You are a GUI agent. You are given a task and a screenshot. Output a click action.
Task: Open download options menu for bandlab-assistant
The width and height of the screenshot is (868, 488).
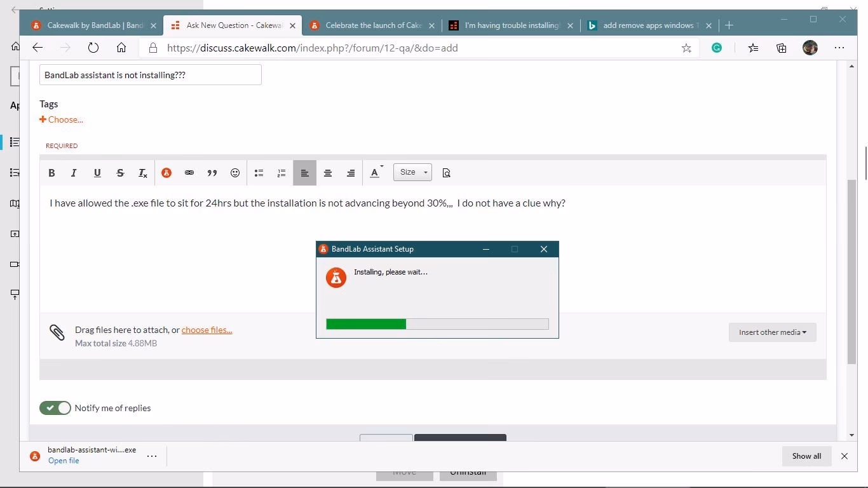[152, 456]
